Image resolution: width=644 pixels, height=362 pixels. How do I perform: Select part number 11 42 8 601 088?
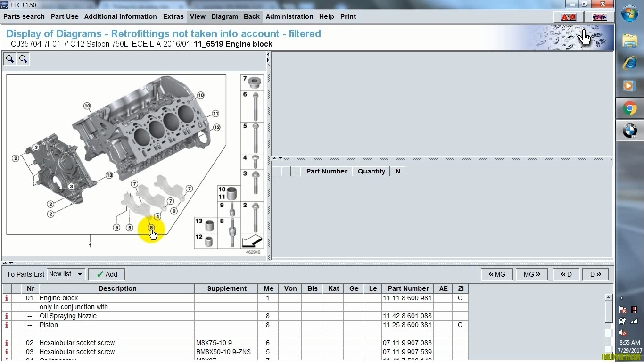pos(407,316)
